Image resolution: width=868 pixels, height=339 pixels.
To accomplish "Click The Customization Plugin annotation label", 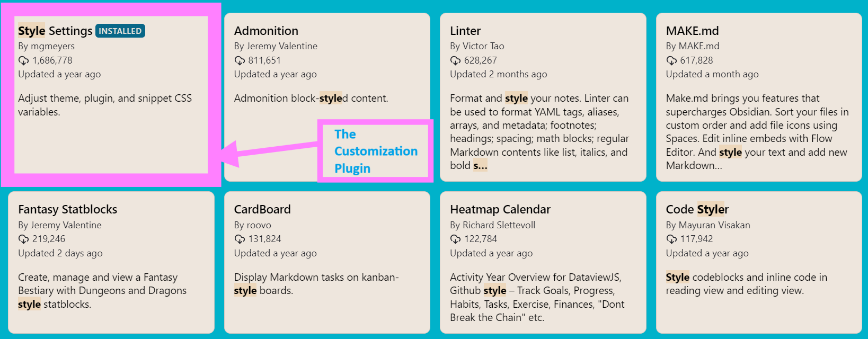I will pyautogui.click(x=375, y=151).
